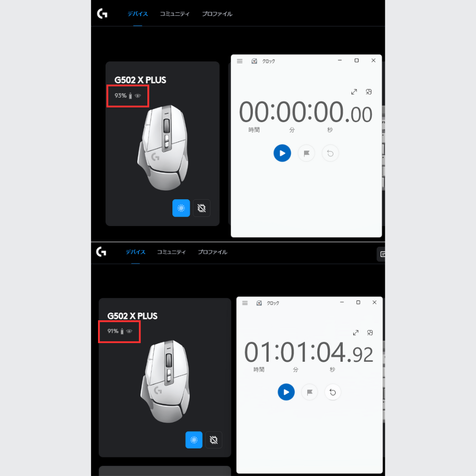
Task: Open the lower Clock hamburger menu
Action: (245, 303)
